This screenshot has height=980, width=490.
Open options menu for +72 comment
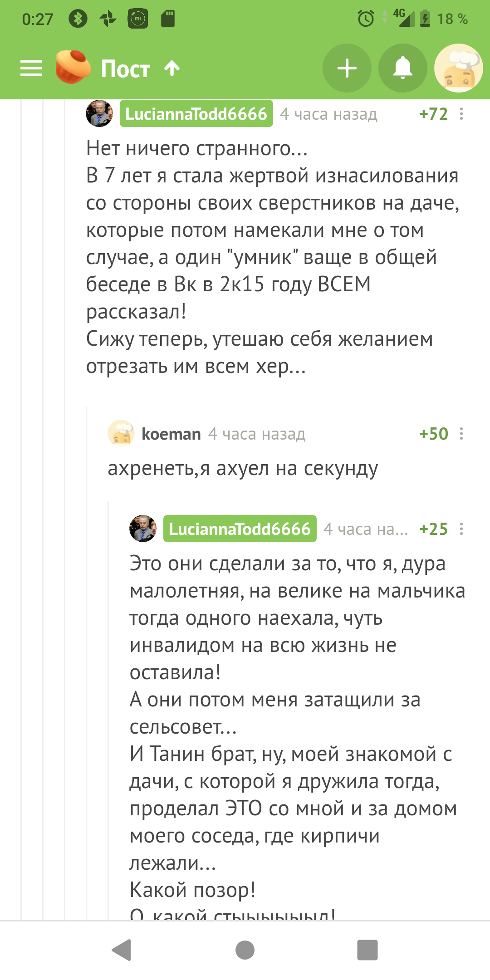461,114
